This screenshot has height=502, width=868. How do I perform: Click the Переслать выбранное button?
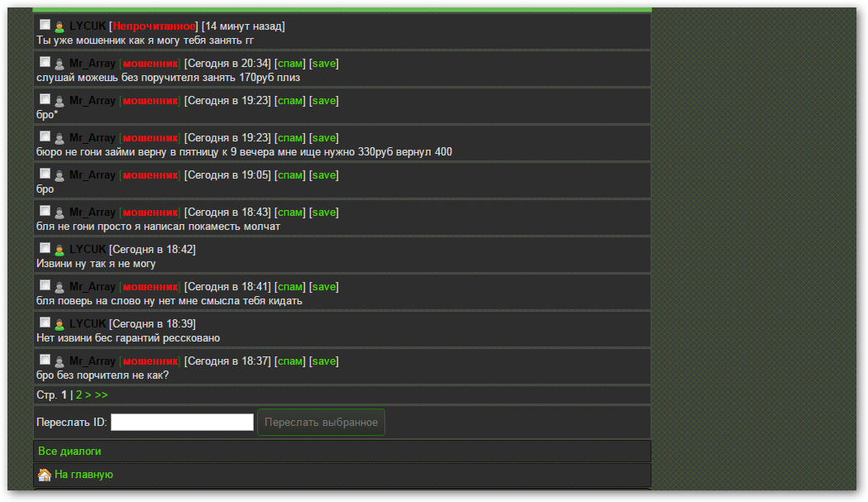click(x=321, y=423)
